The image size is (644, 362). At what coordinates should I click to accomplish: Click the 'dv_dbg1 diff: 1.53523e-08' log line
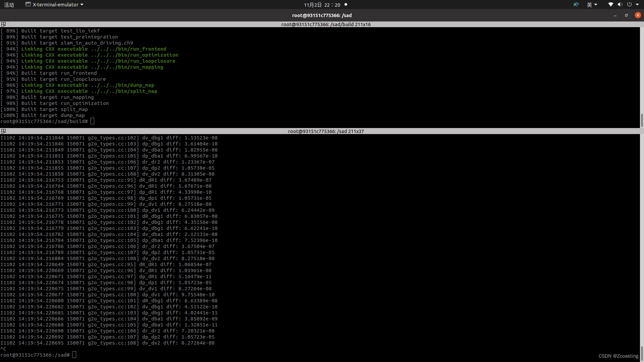pos(109,138)
